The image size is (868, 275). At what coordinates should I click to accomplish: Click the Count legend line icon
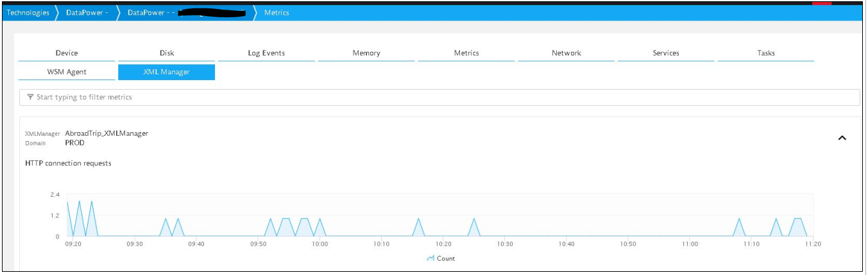coord(430,258)
